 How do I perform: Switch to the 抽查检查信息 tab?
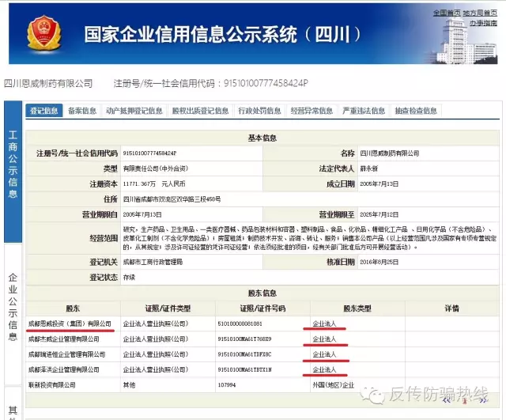pos(416,111)
